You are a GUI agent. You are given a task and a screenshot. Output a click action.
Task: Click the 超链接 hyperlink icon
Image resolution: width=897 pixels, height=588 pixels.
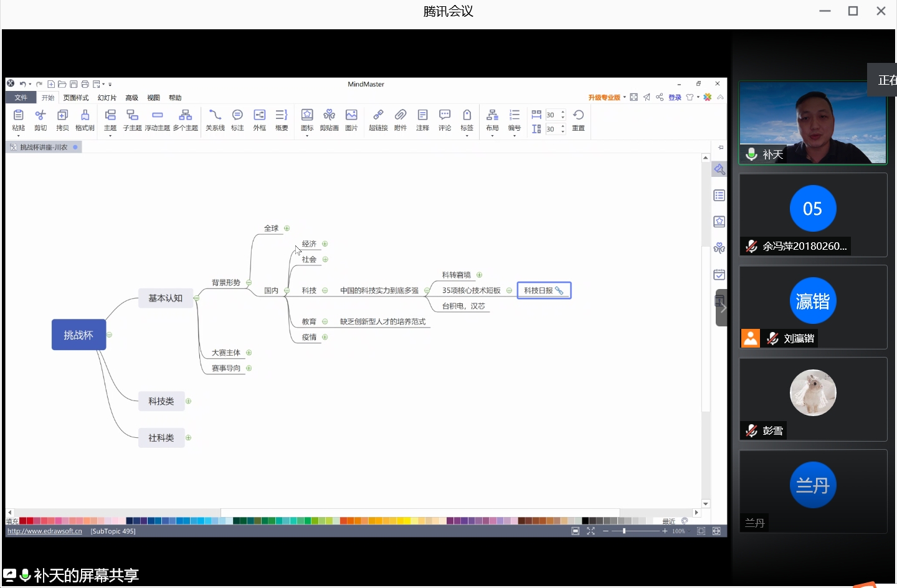pos(378,120)
